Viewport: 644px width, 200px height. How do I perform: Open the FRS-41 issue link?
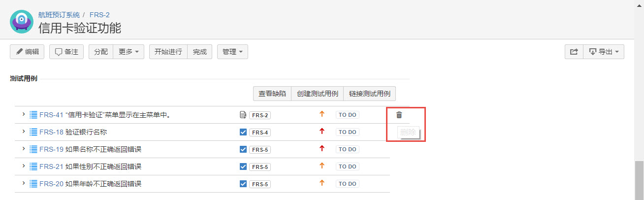click(x=51, y=115)
